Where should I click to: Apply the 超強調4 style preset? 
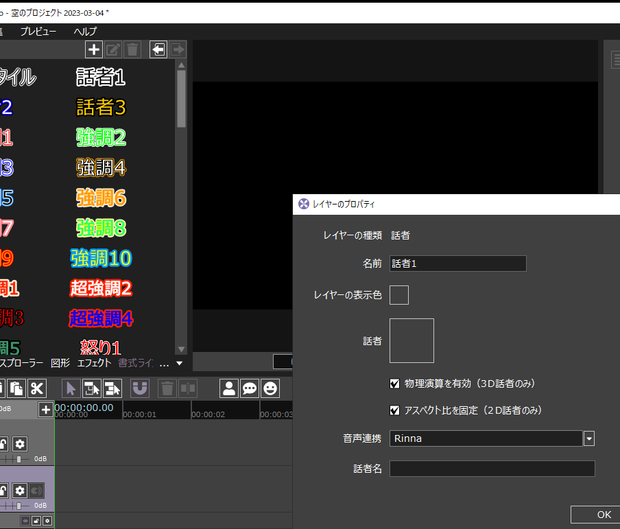click(x=101, y=318)
